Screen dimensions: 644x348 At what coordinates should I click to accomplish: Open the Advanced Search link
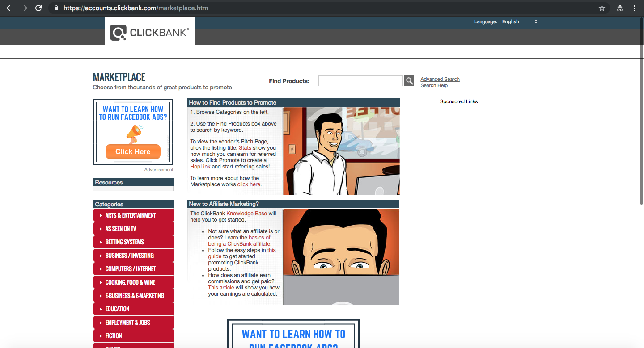(440, 79)
